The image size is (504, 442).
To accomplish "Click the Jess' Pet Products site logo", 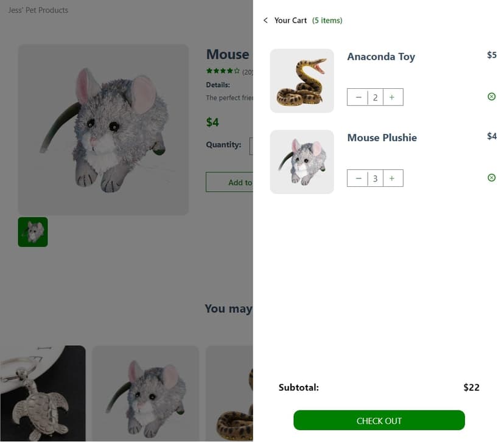I will [38, 10].
